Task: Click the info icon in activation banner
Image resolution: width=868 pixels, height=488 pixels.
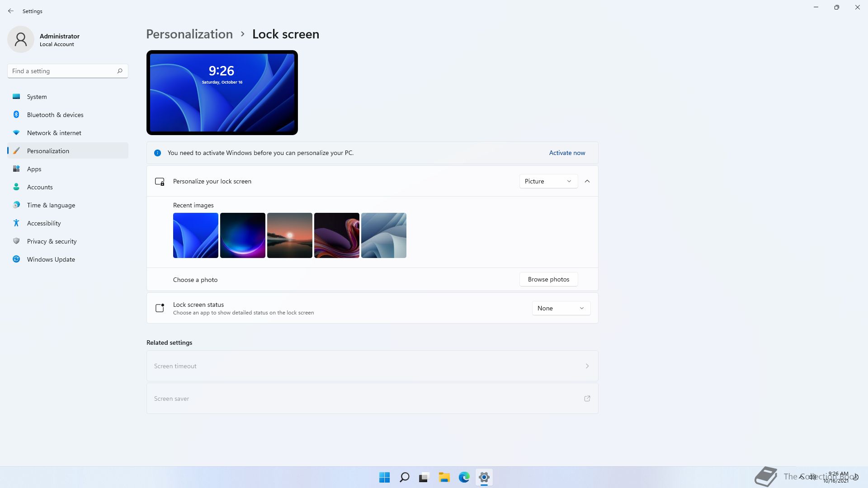Action: tap(157, 153)
